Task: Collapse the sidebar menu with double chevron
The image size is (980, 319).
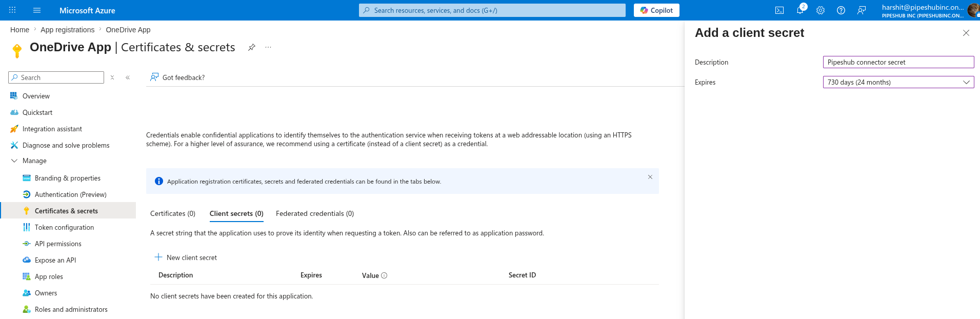Action: click(128, 77)
